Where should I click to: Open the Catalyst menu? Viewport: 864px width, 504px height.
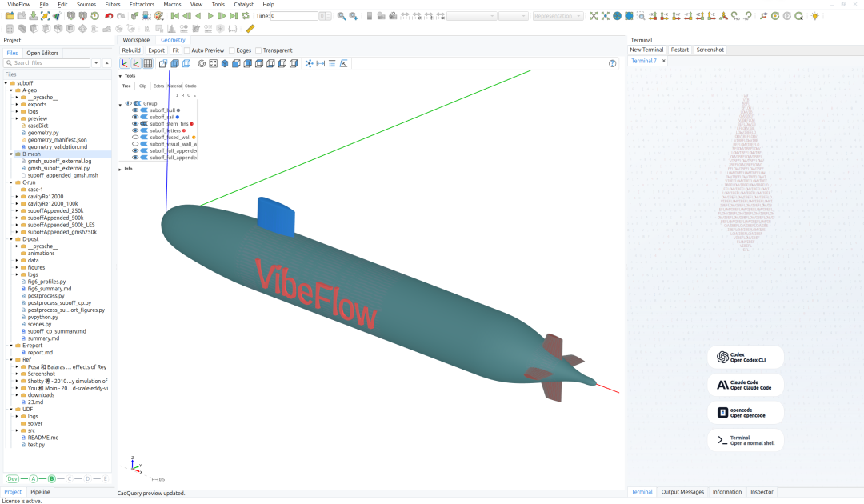tap(243, 5)
